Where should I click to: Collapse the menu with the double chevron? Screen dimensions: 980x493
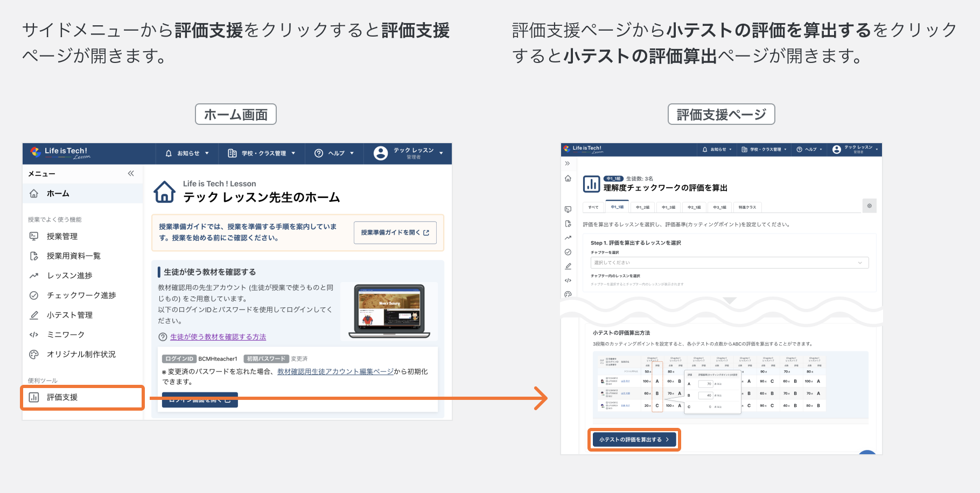tap(130, 173)
